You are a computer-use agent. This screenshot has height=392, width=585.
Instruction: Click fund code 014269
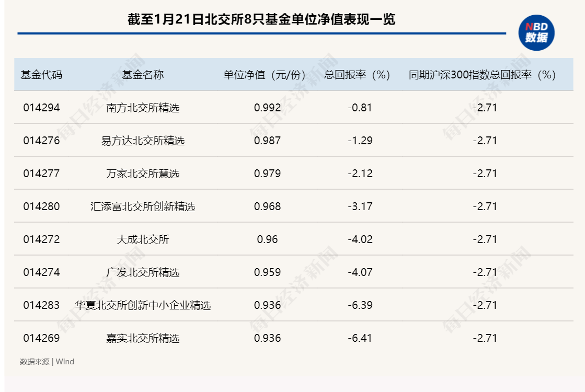click(41, 338)
